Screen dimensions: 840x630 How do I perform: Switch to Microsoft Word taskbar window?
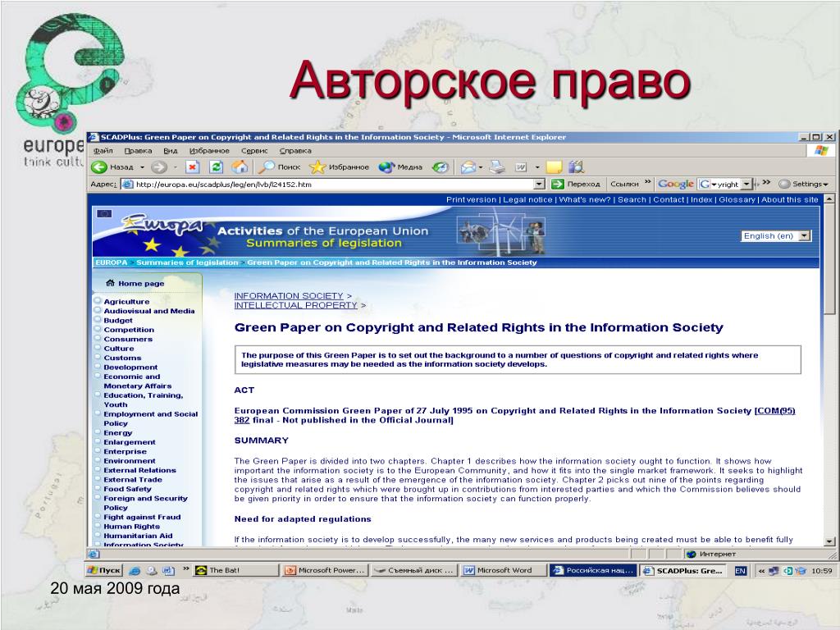(x=504, y=571)
